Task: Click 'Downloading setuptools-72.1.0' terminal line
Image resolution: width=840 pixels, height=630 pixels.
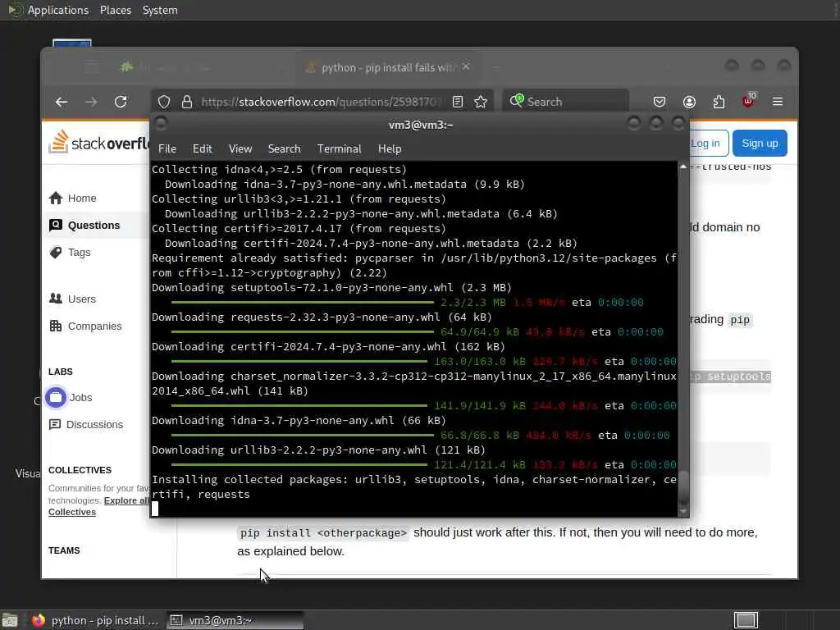Action: 331,288
